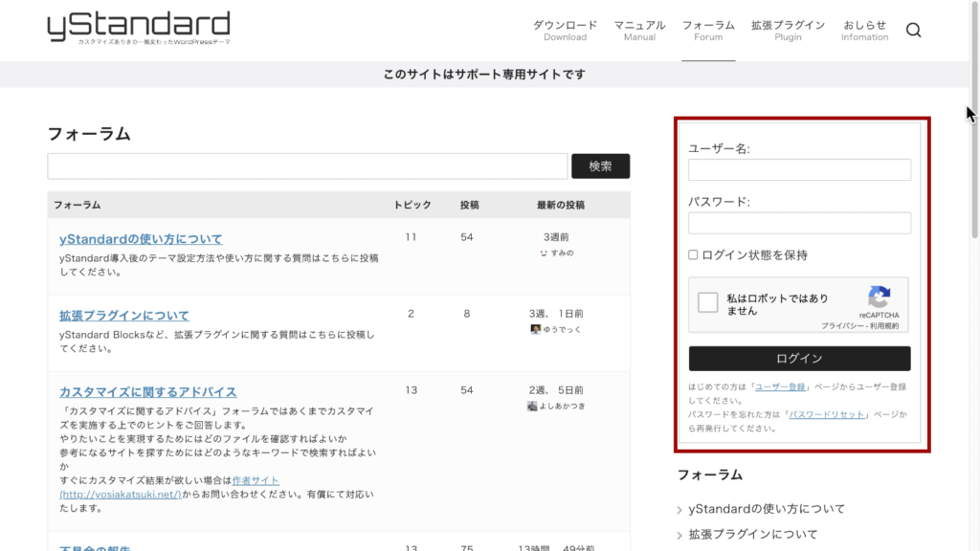Click the 検索 search button
The width and height of the screenshot is (980, 551).
tap(600, 166)
